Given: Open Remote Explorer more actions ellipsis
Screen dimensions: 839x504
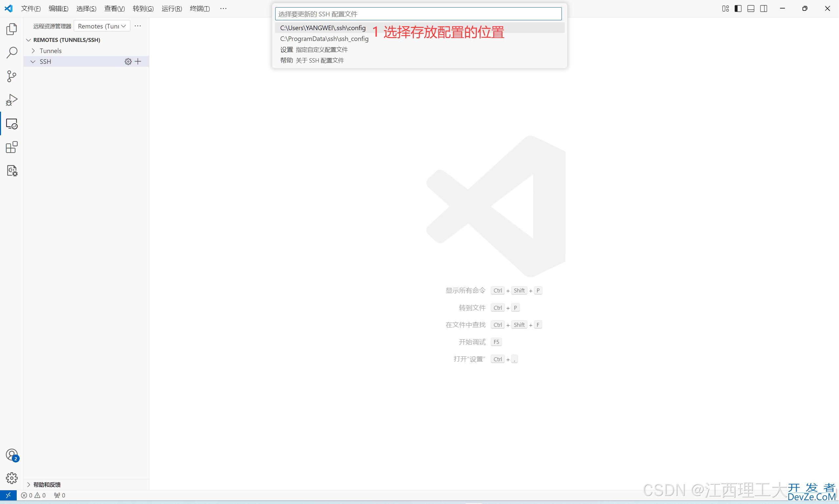Looking at the screenshot, I should tap(138, 26).
